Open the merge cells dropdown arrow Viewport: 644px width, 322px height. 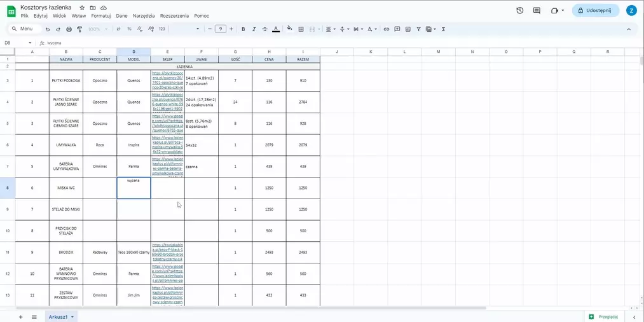pos(318,29)
